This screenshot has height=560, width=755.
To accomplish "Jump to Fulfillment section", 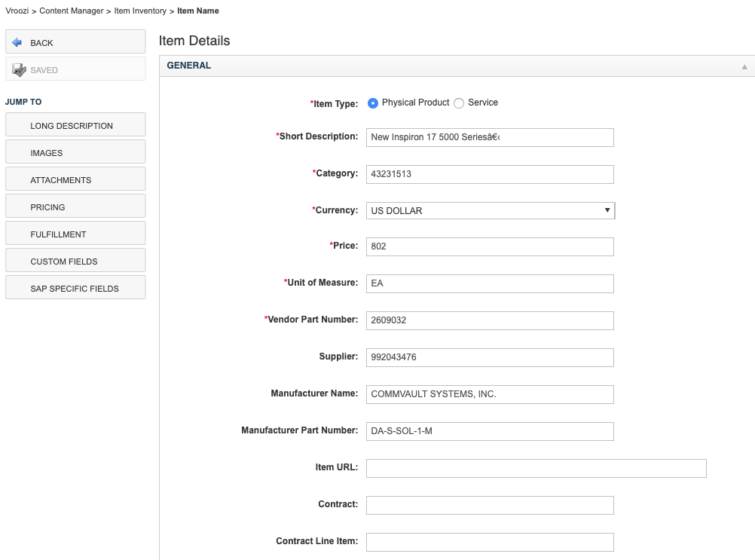I will pyautogui.click(x=75, y=233).
